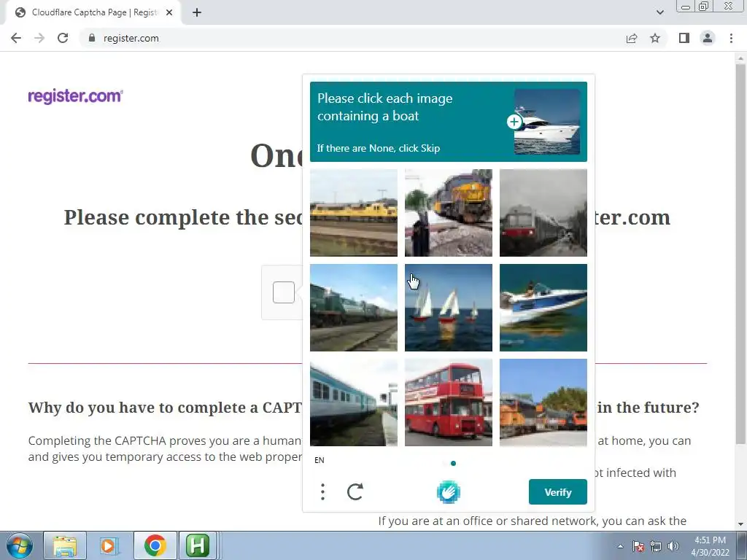Click the taskbar clock showing 4:51 PM
This screenshot has height=560, width=747.
point(710,546)
